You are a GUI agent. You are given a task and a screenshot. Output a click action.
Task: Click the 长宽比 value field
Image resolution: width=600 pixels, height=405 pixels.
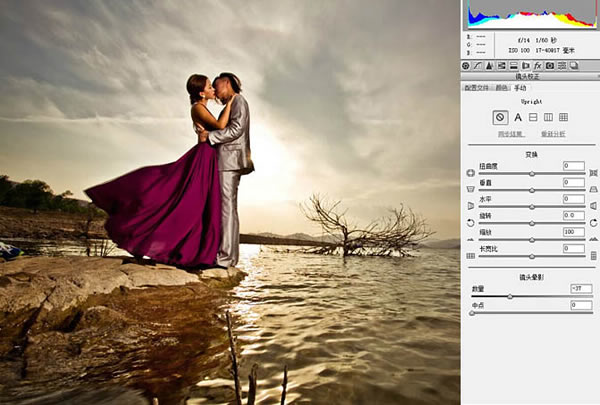574,248
